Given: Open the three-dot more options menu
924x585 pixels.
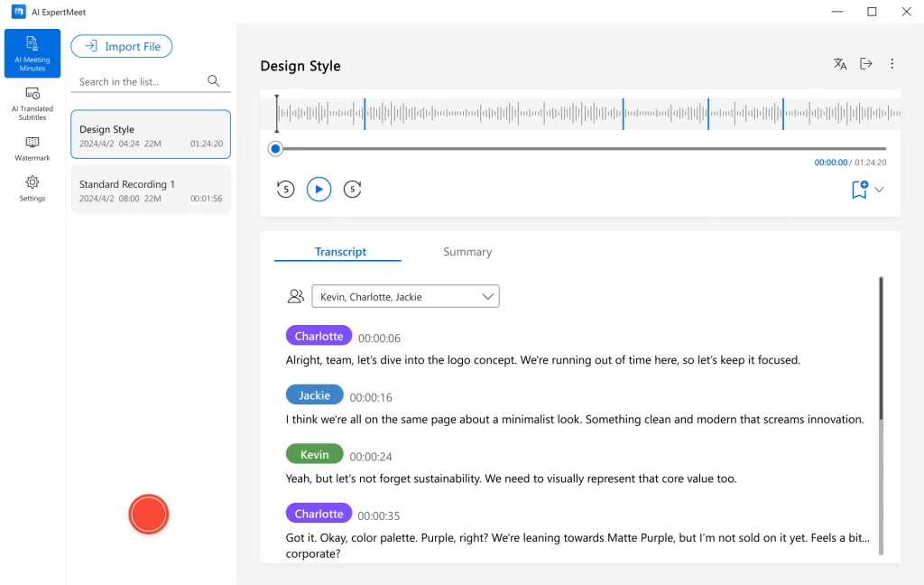Looking at the screenshot, I should click(892, 64).
